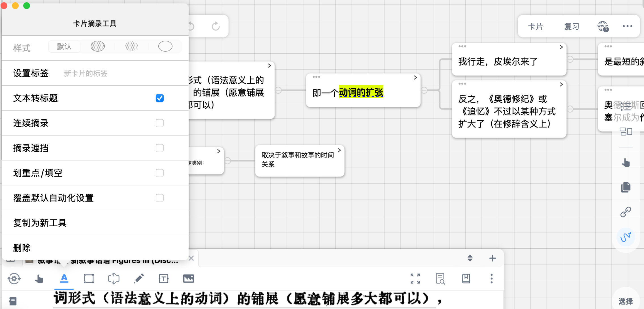Open the 复习 tab in top toolbar
Image resolution: width=644 pixels, height=309 pixels.
pyautogui.click(x=572, y=26)
